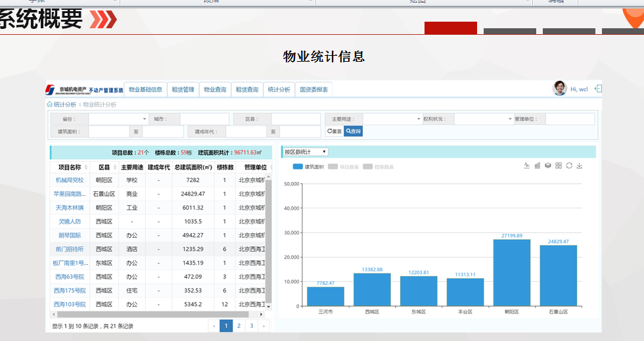This screenshot has height=341, width=644.
Task: Click home icon in breadcrumb
Action: 49,104
